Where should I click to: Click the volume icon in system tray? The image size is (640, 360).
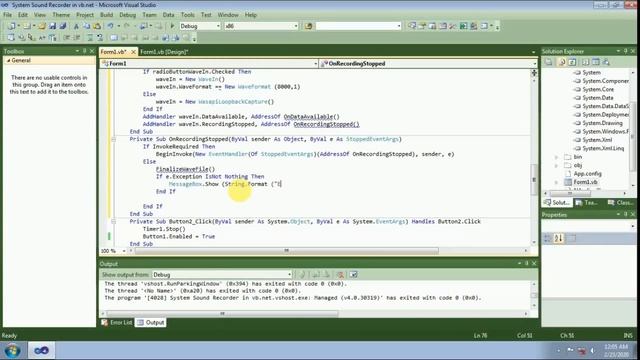tap(592, 350)
